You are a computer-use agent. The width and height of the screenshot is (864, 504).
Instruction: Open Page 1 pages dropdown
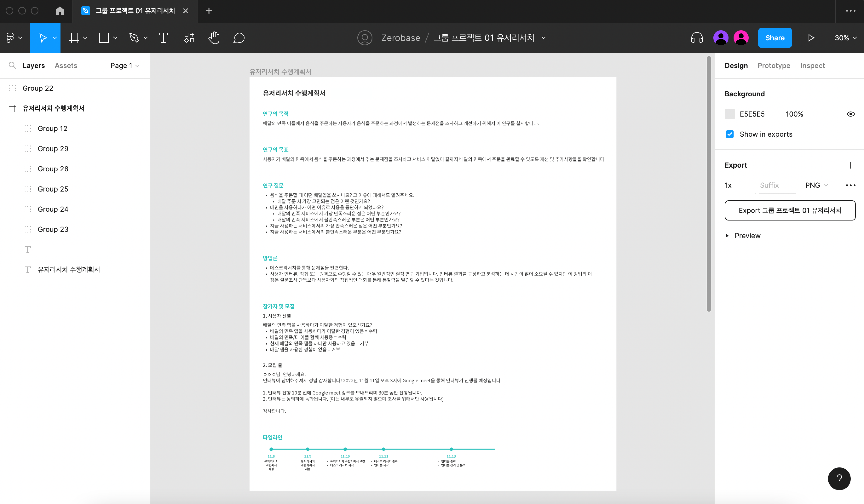tap(125, 66)
